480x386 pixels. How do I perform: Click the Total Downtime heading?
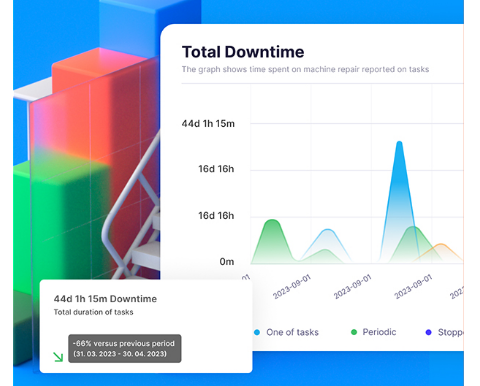tap(243, 52)
